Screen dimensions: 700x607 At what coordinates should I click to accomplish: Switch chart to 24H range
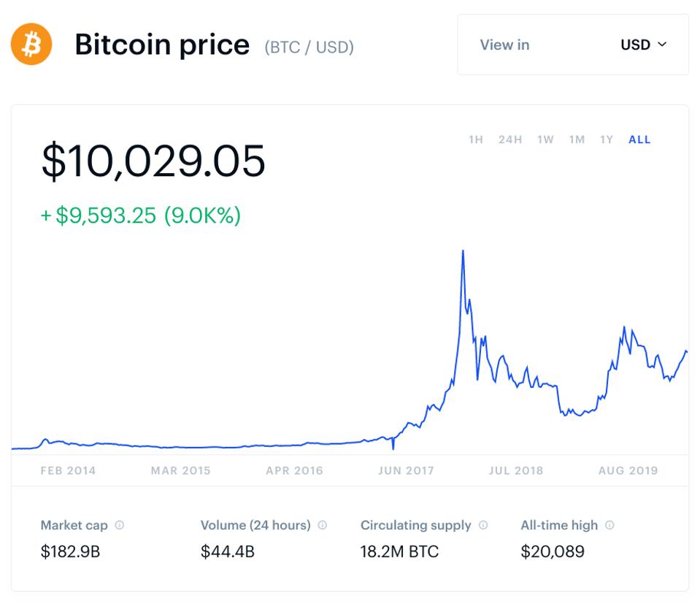(510, 140)
